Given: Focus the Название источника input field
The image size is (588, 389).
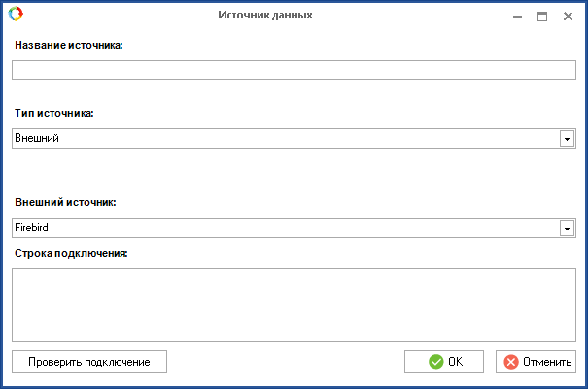Looking at the screenshot, I should pos(294,70).
